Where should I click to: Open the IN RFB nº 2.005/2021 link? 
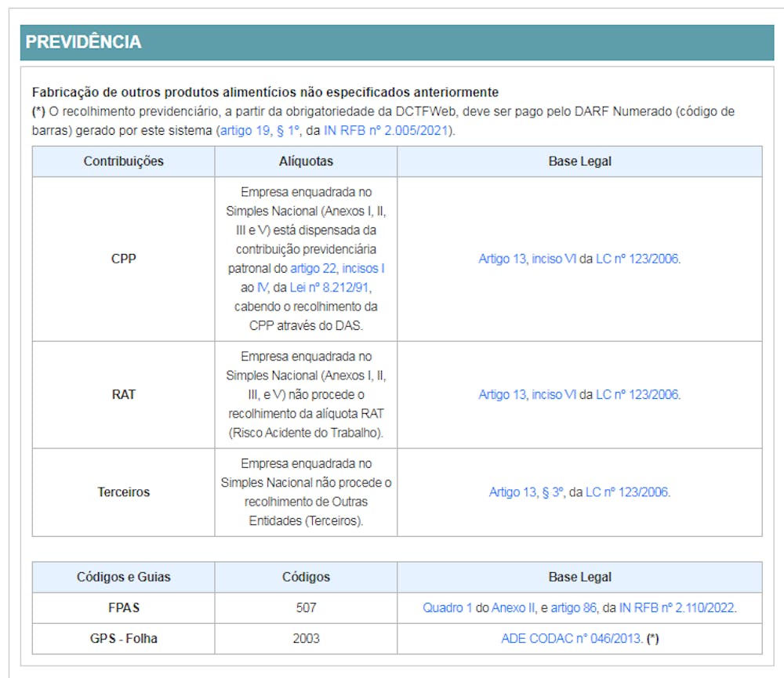(386, 130)
